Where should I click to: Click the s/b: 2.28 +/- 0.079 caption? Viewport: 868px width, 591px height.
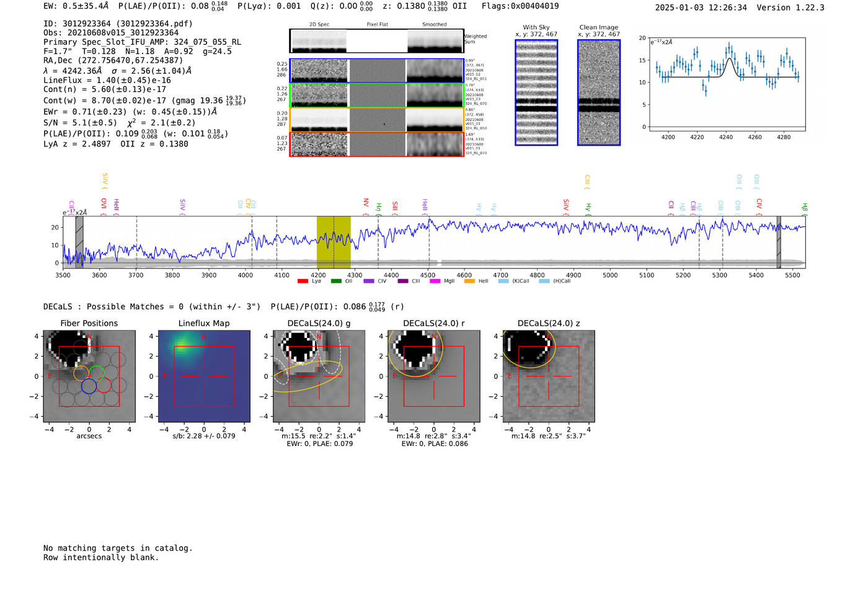click(204, 436)
